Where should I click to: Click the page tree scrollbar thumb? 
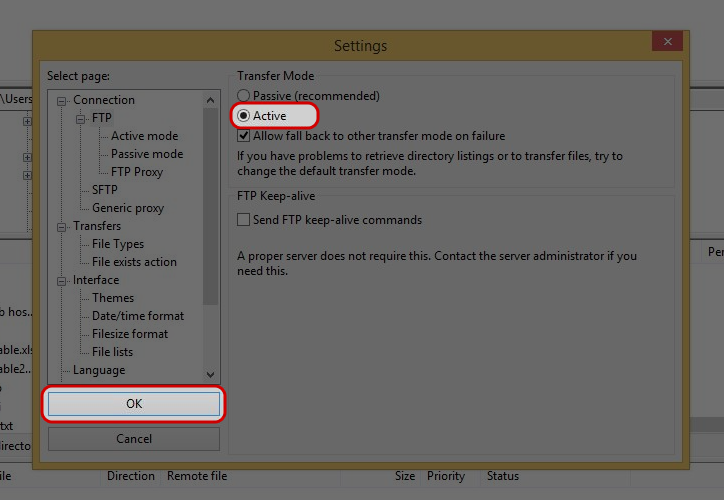pos(211,206)
